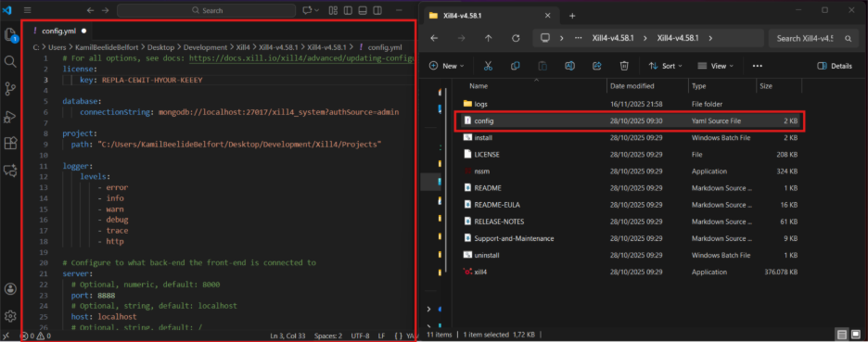The height and width of the screenshot is (342, 868).
Task: Click the Delete trash icon in File Explorer
Action: 624,66
